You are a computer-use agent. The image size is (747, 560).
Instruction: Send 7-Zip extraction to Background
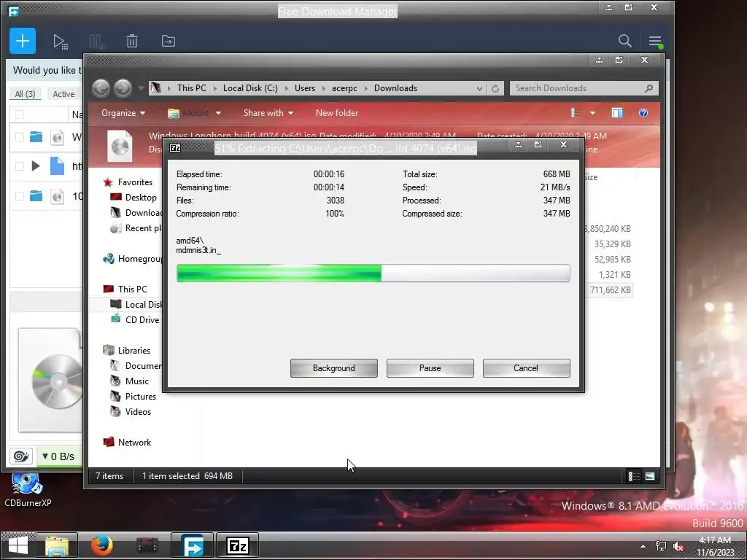pos(334,368)
